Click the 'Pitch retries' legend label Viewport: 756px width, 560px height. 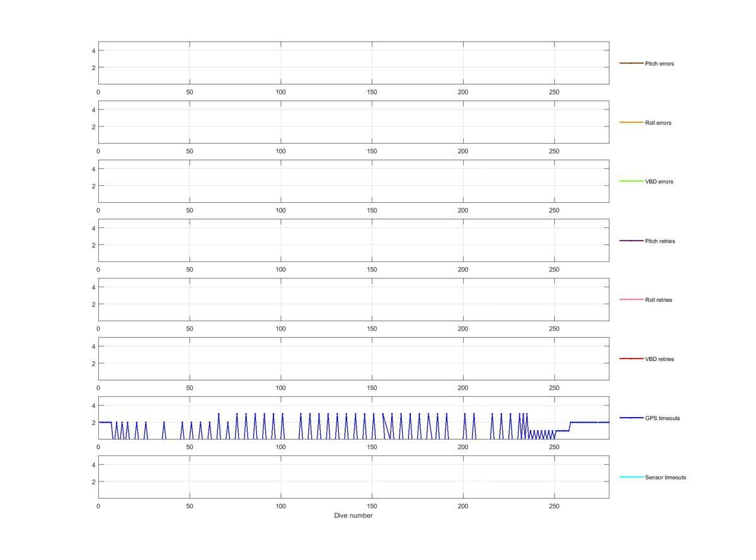(x=660, y=241)
